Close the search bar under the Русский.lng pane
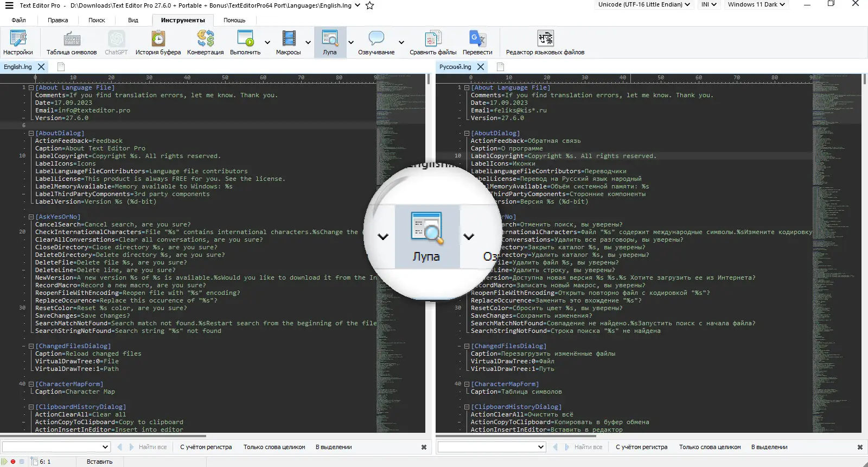868x467 pixels. (860, 447)
